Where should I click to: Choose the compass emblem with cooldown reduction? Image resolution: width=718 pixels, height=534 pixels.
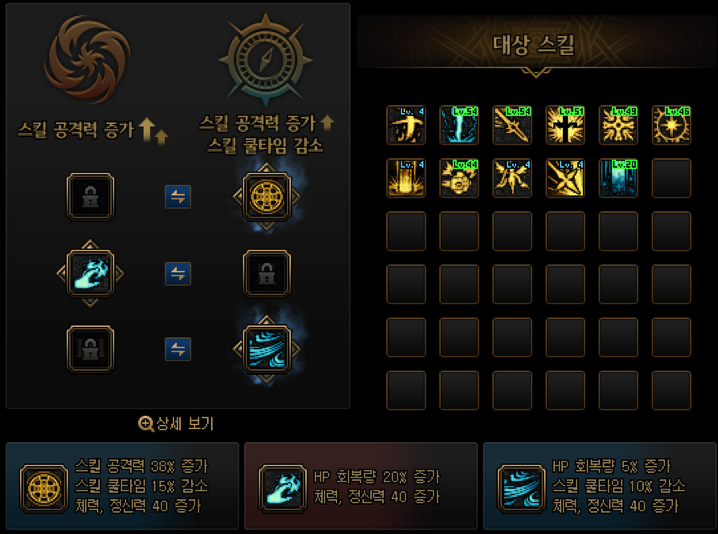[x=266, y=59]
